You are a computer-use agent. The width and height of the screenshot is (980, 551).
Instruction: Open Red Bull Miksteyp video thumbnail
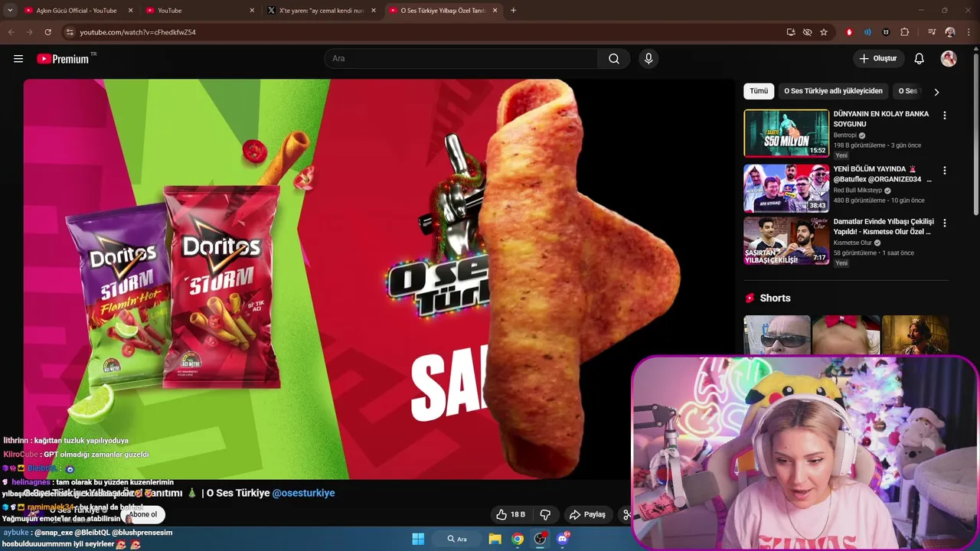coord(786,188)
